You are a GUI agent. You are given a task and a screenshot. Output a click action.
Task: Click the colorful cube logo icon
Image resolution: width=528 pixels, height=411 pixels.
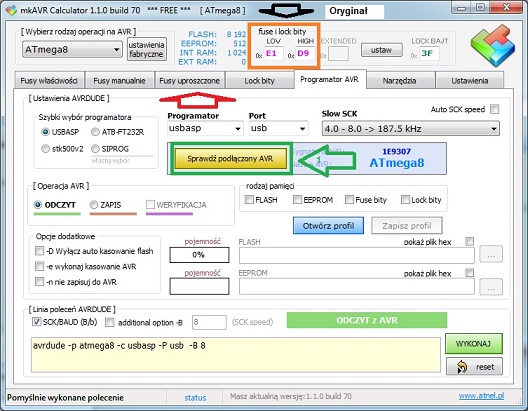coord(493,45)
